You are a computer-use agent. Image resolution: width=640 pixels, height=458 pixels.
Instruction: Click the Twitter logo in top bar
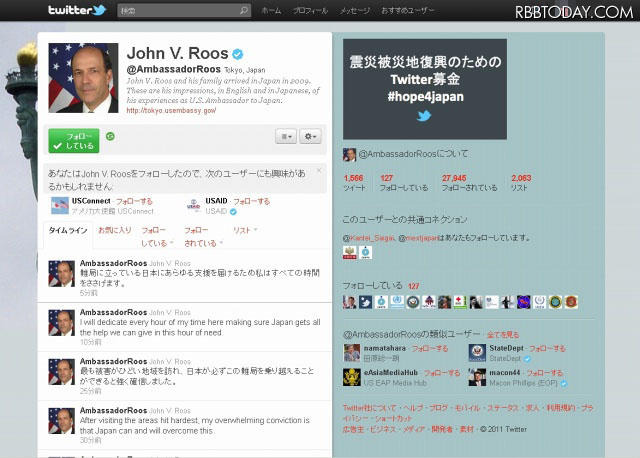[x=77, y=10]
